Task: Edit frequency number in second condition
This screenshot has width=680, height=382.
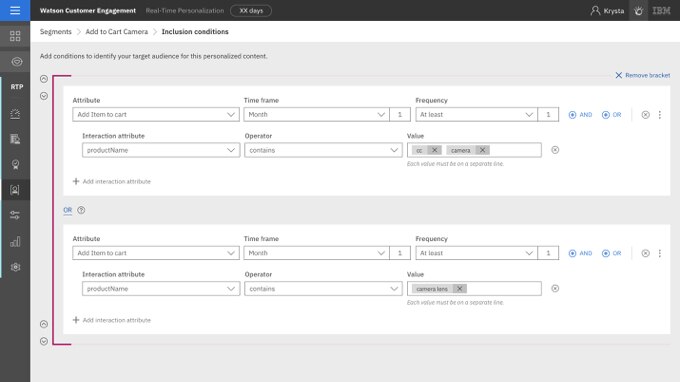Action: (548, 253)
